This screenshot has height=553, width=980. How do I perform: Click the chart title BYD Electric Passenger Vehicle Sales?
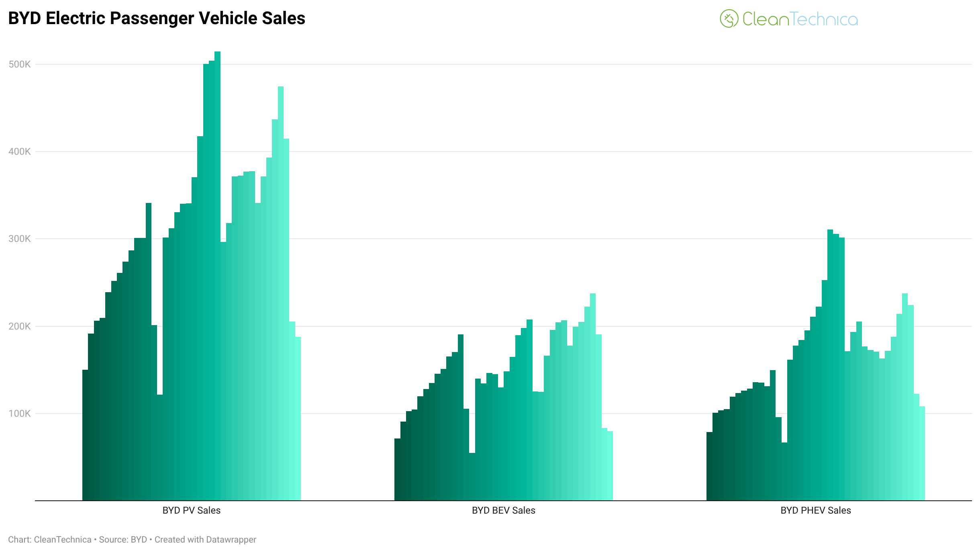tap(157, 18)
